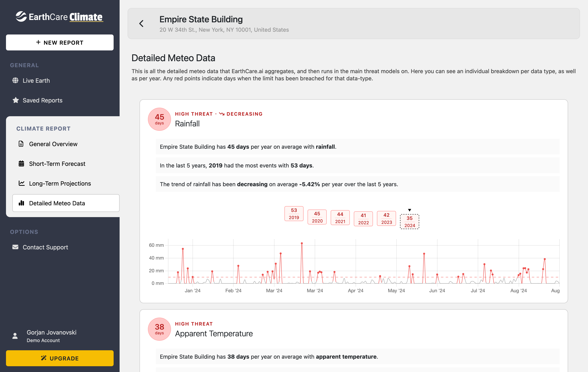Image resolution: width=588 pixels, height=372 pixels.
Task: Click the Empire State Building title
Action: (201, 19)
